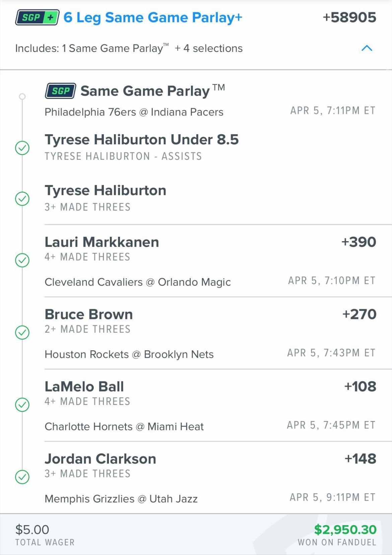Tap the $2,950.30 winnings amount
Screen dimensions: 392x555
(345, 530)
